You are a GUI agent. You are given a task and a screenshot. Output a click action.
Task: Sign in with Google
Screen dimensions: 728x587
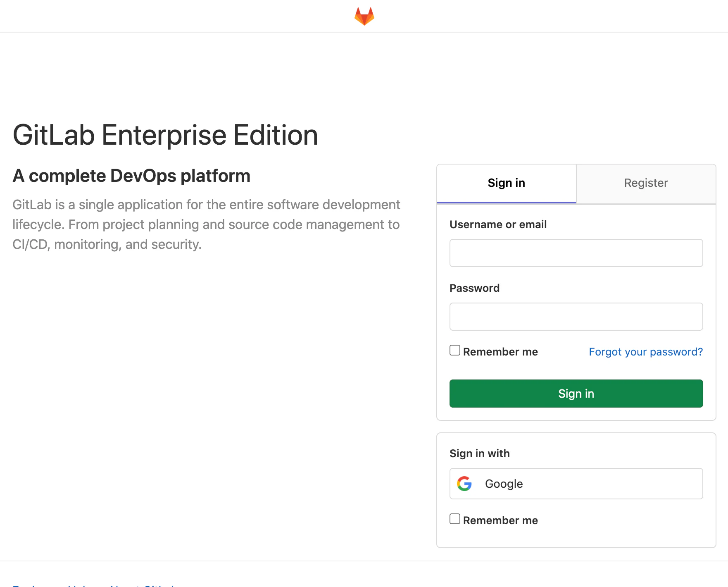[576, 484]
